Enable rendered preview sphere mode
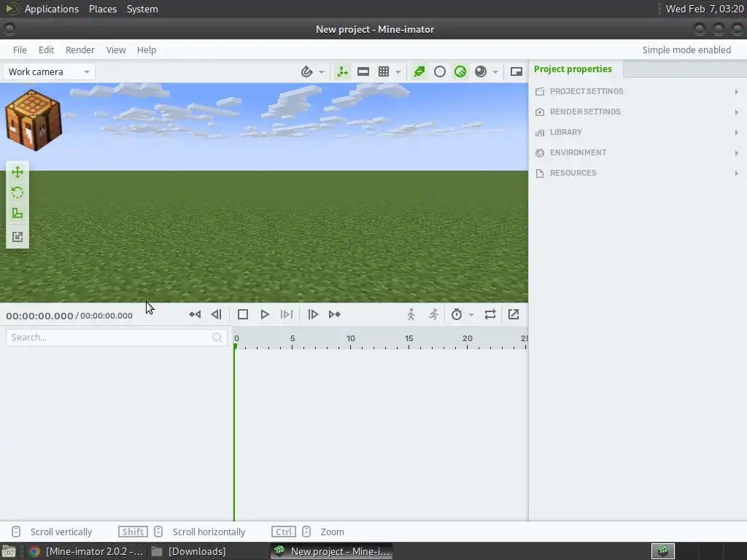Image resolution: width=747 pixels, height=560 pixels. [481, 72]
